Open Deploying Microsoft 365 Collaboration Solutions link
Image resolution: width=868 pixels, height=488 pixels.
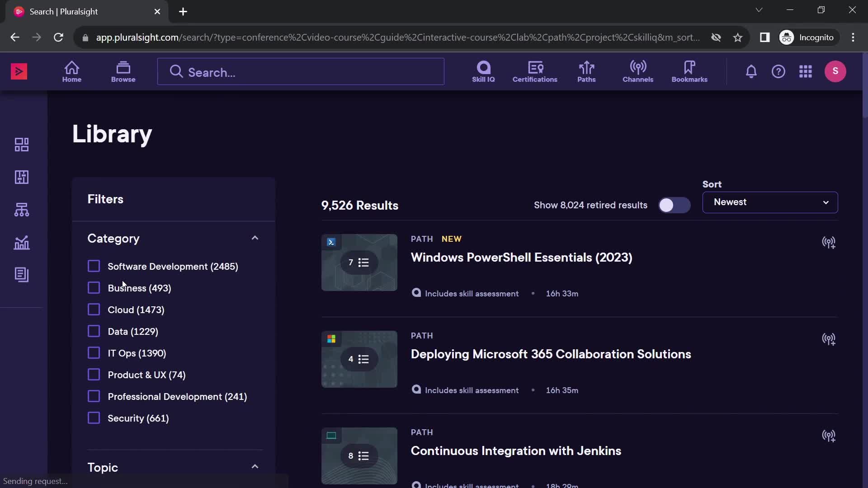point(551,354)
